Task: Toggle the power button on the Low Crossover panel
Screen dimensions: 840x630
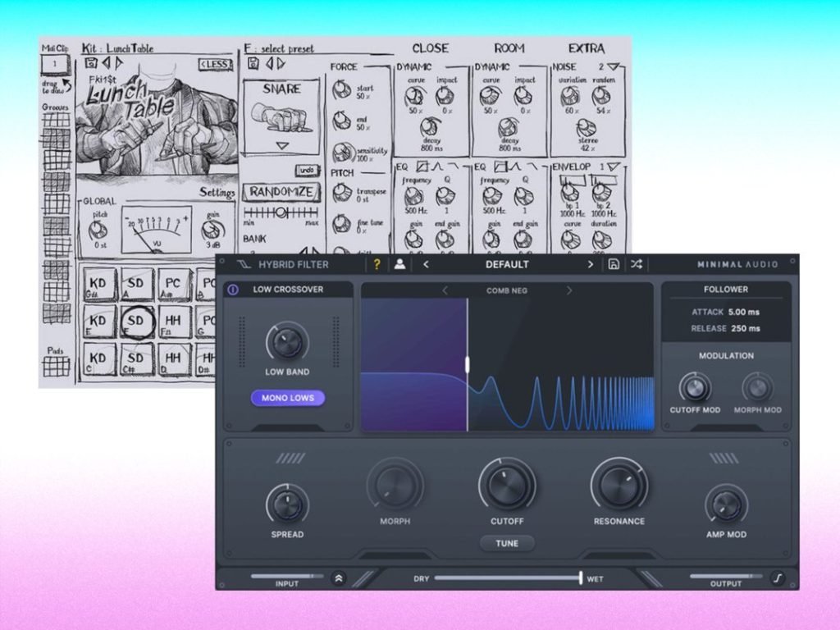Action: [232, 289]
